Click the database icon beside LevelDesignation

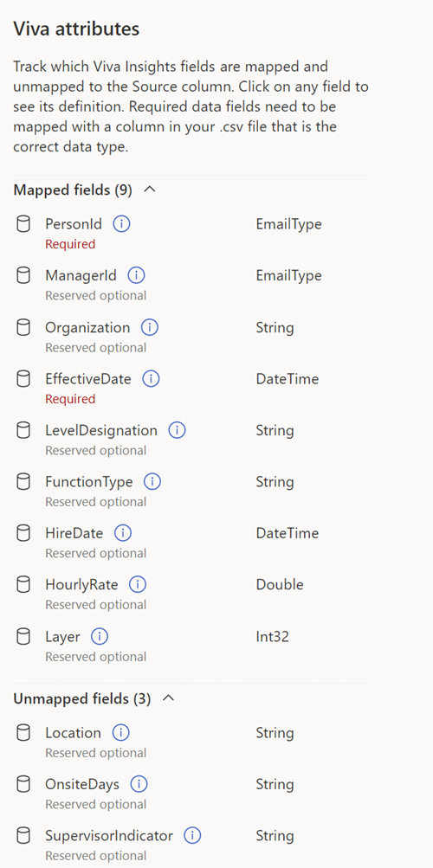[23, 431]
